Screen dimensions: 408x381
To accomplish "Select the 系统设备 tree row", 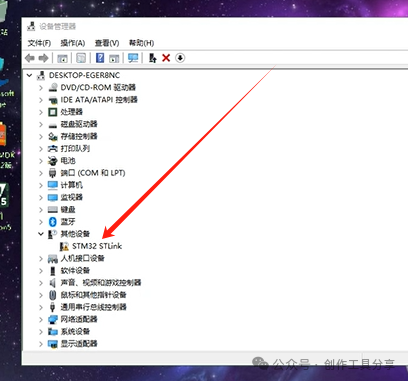I will pyautogui.click(x=75, y=332).
